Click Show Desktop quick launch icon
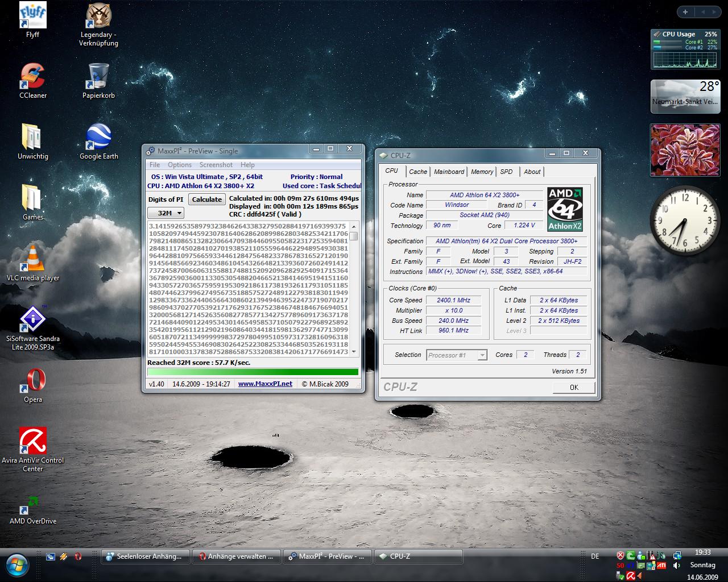 (x=51, y=557)
